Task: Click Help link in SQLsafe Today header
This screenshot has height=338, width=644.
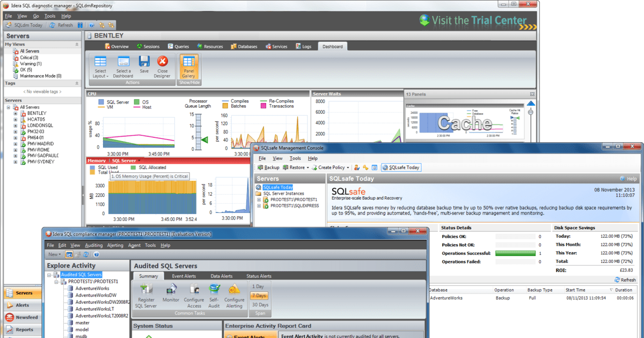Action: pyautogui.click(x=628, y=179)
